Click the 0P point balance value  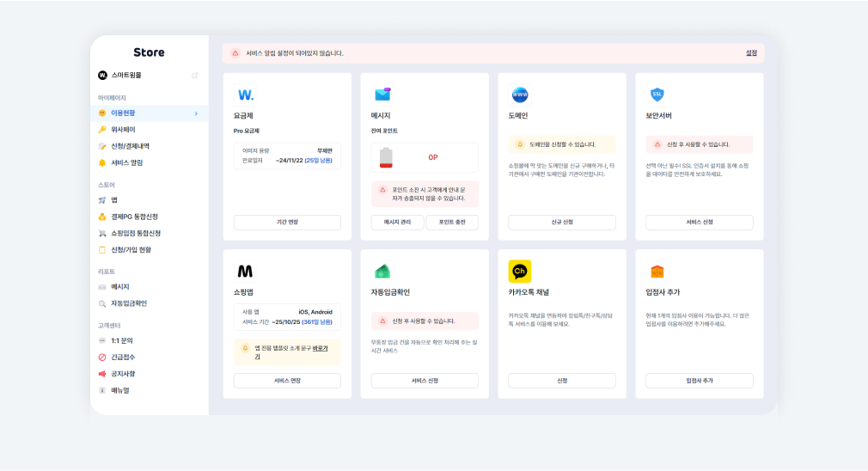pyautogui.click(x=433, y=158)
